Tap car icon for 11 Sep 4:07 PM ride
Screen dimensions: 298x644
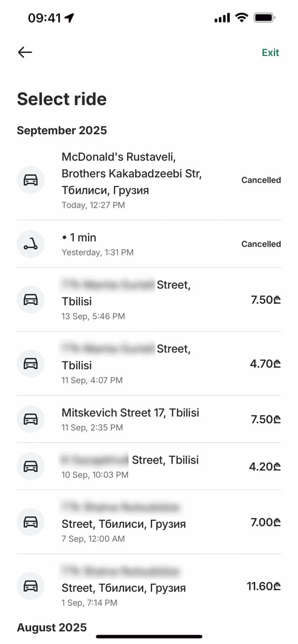[x=31, y=364]
